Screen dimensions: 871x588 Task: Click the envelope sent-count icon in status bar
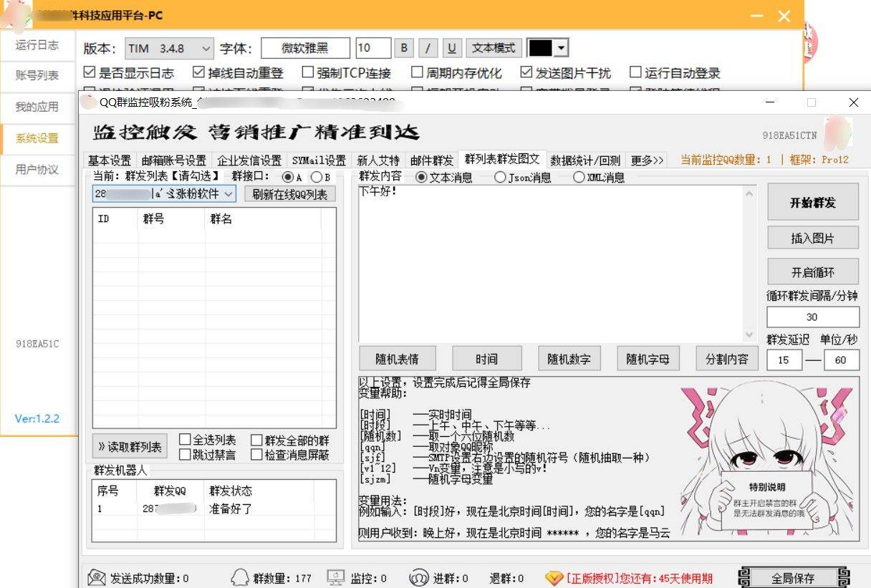[x=96, y=577]
